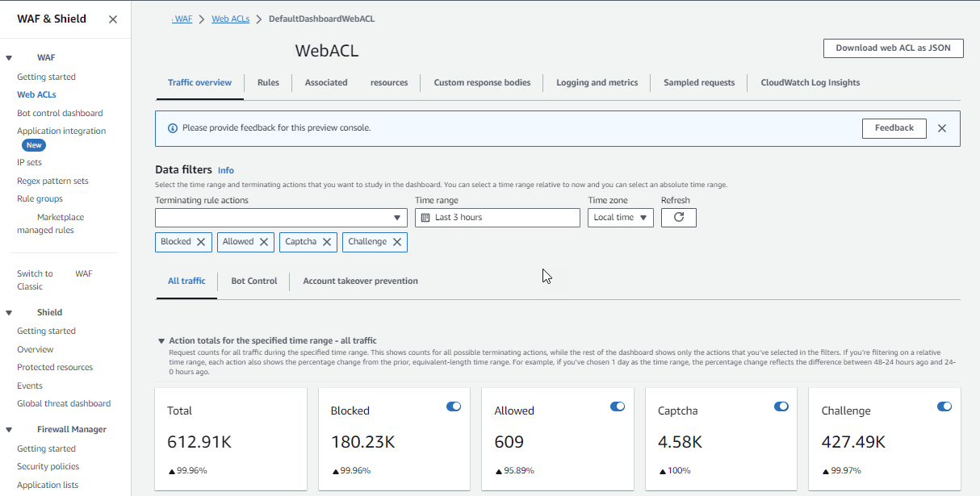This screenshot has height=496, width=980.
Task: Click the refresh icon button
Action: (x=678, y=218)
